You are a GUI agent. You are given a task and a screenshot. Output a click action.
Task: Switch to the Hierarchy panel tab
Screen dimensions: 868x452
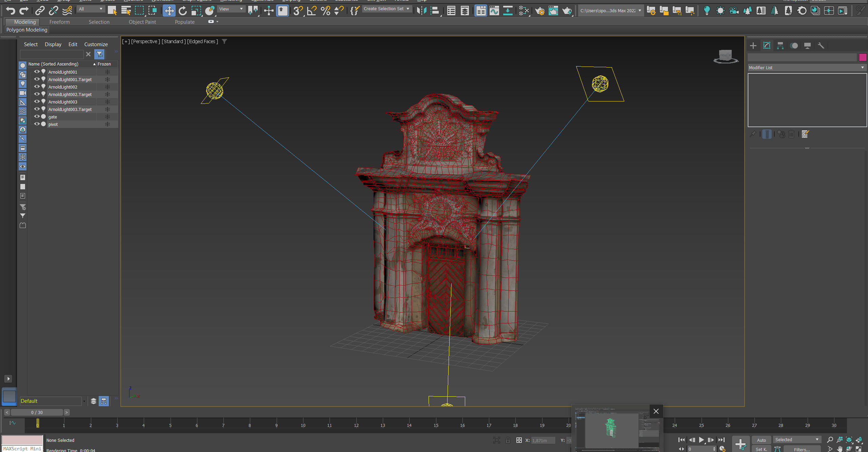click(780, 45)
